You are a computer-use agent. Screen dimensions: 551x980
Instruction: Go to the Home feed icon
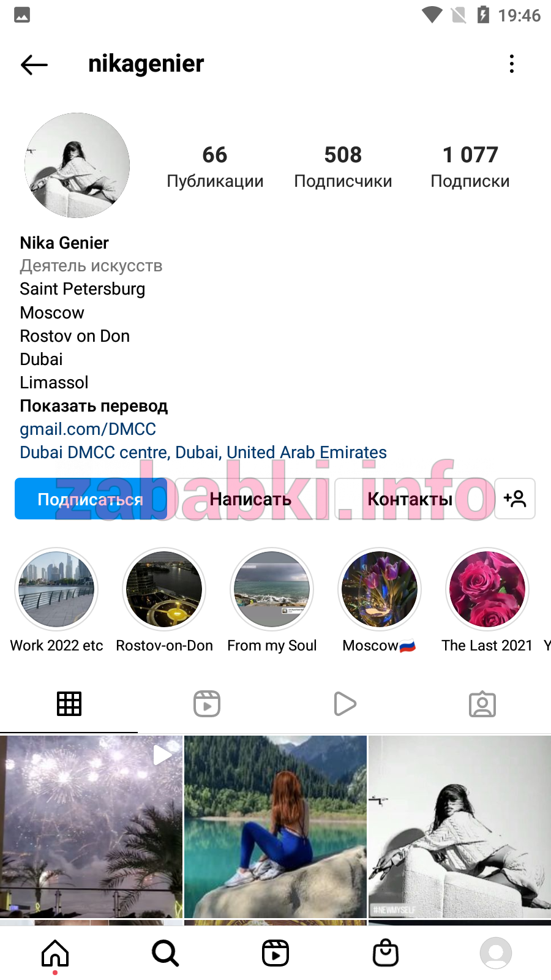55,953
